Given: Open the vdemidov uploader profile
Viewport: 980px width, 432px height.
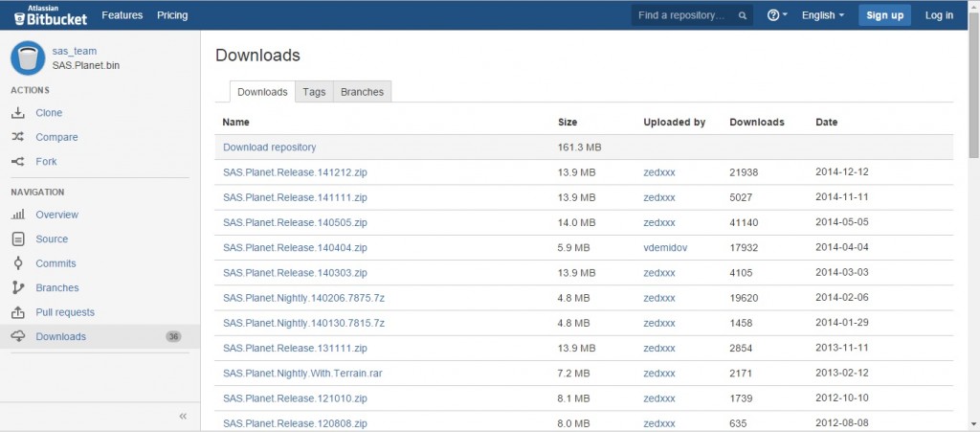Looking at the screenshot, I should coord(666,247).
